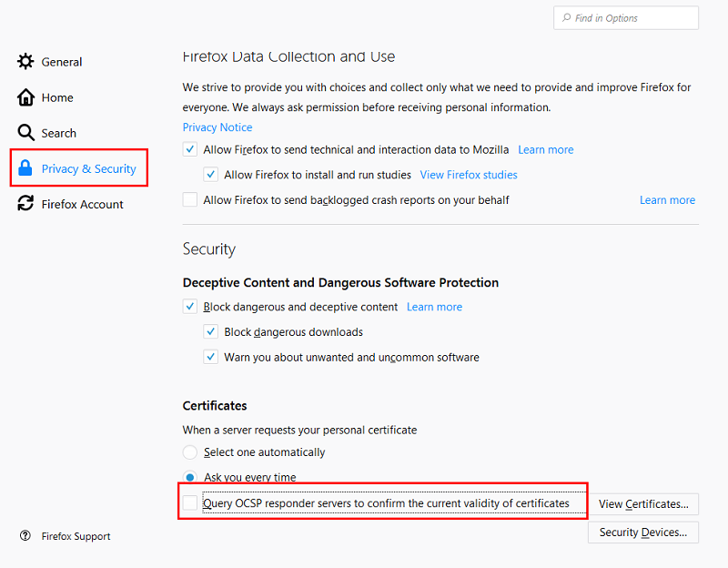Open View Firefox studies link
Viewport: 728px width, 568px height.
click(469, 175)
